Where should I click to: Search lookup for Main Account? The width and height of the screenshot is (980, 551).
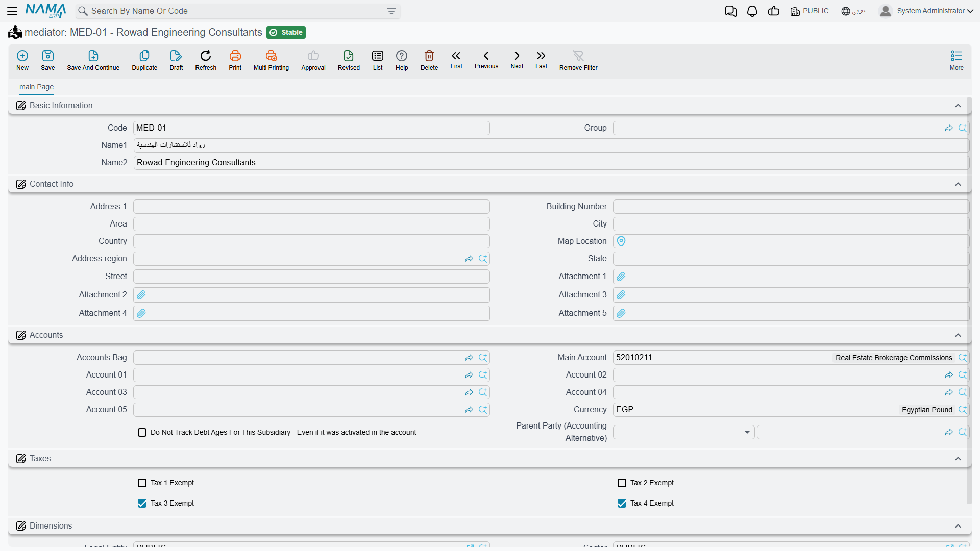click(x=963, y=358)
